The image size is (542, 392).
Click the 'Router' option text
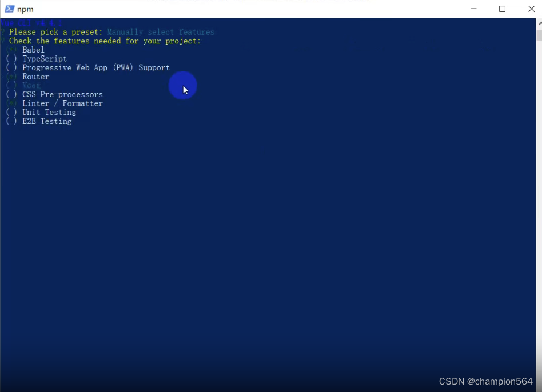(x=35, y=77)
